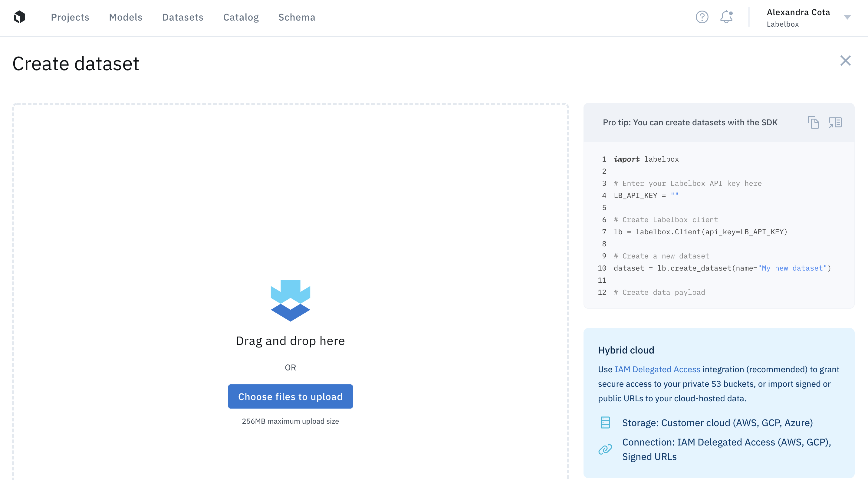Switch to the Datasets tab
The image size is (868, 480).
182,17
